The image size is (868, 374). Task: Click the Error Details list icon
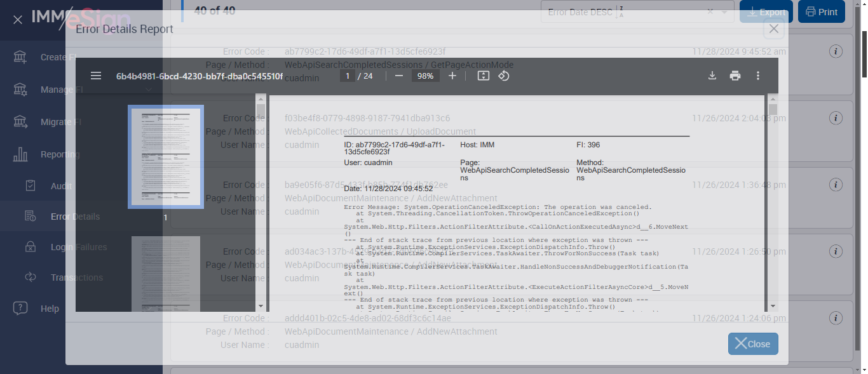coord(31,217)
